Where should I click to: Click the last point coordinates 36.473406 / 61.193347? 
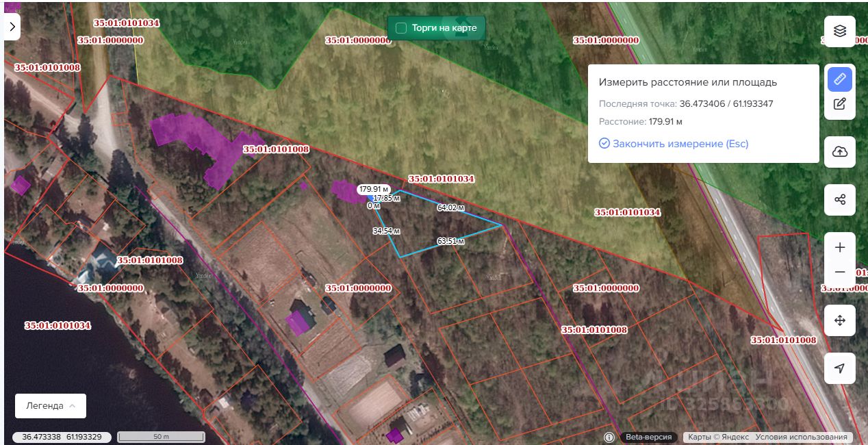[x=726, y=104]
